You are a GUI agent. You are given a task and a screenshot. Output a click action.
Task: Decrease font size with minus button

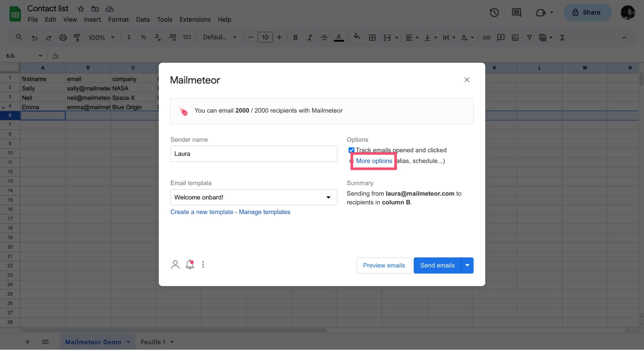coord(250,37)
